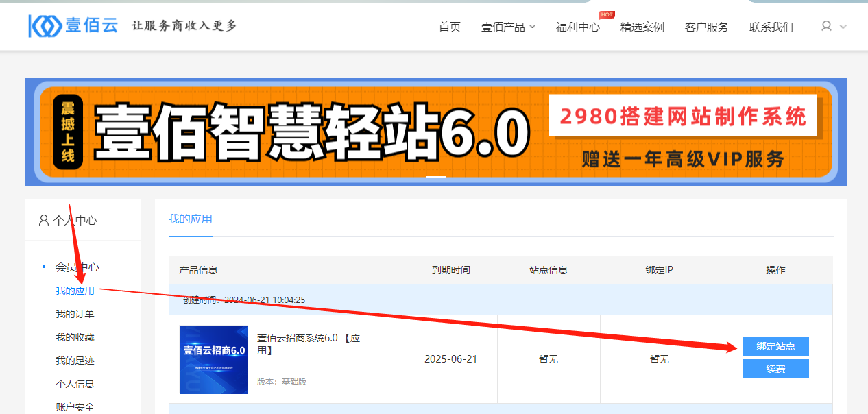Image resolution: width=868 pixels, height=414 pixels.
Task: Click the banner carousel indicator
Action: [x=436, y=177]
